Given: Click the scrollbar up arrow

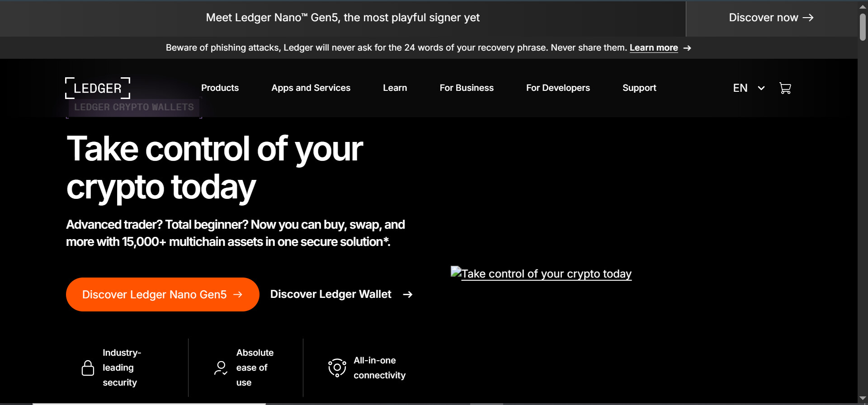Looking at the screenshot, I should (863, 7).
